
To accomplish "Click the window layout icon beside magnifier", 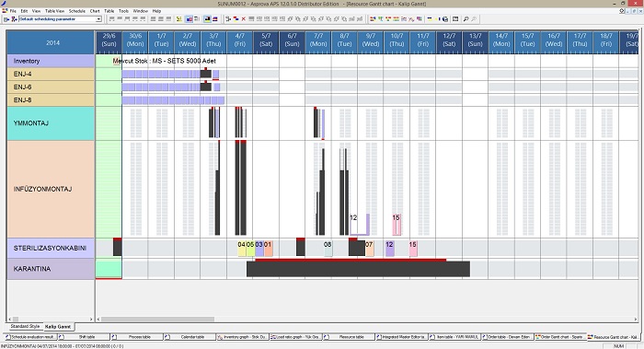I will pos(455,19).
